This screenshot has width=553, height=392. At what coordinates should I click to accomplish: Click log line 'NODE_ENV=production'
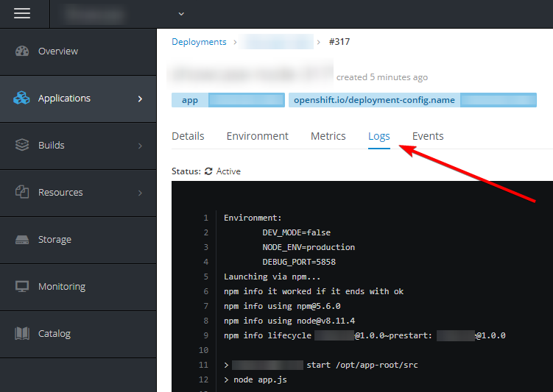coord(309,247)
